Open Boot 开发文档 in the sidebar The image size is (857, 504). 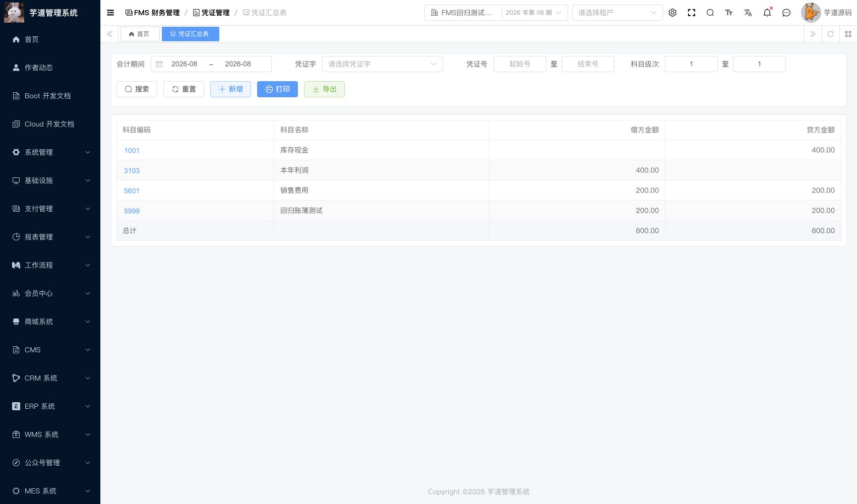pyautogui.click(x=50, y=96)
